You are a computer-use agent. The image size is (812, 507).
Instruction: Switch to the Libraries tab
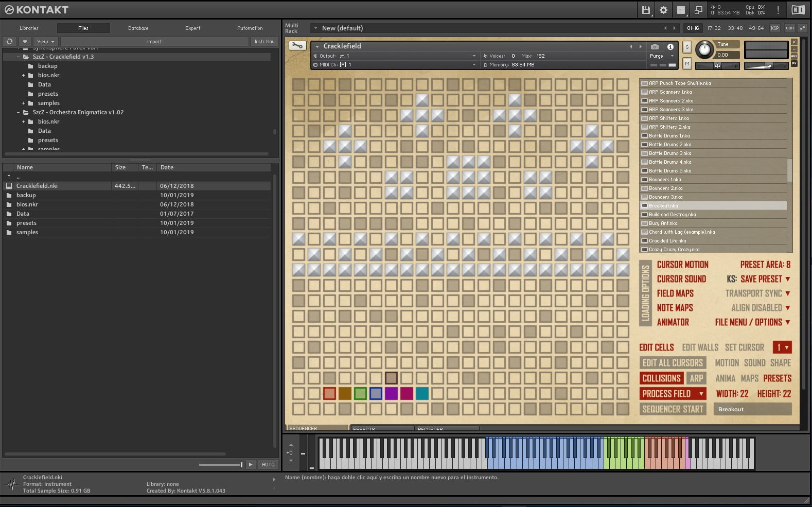coord(29,28)
